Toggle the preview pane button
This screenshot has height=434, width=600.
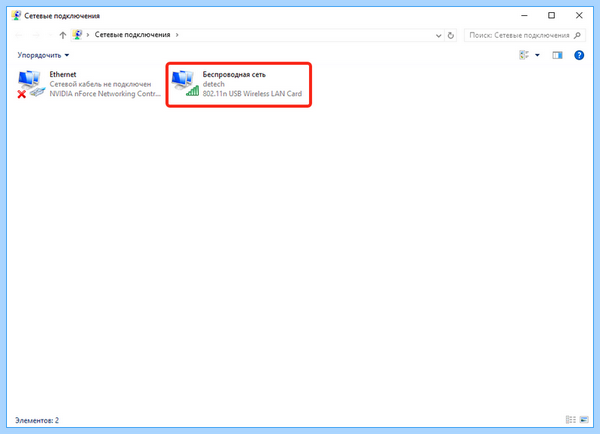(557, 55)
